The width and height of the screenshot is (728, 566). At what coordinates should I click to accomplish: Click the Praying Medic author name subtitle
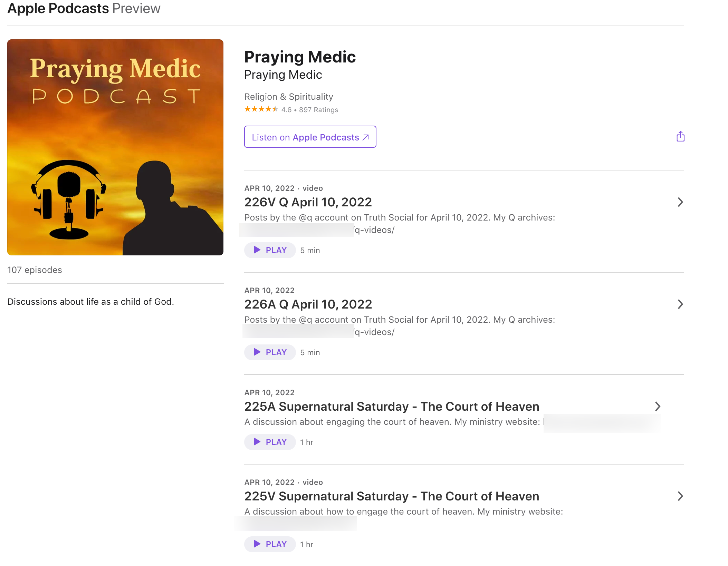coord(283,75)
